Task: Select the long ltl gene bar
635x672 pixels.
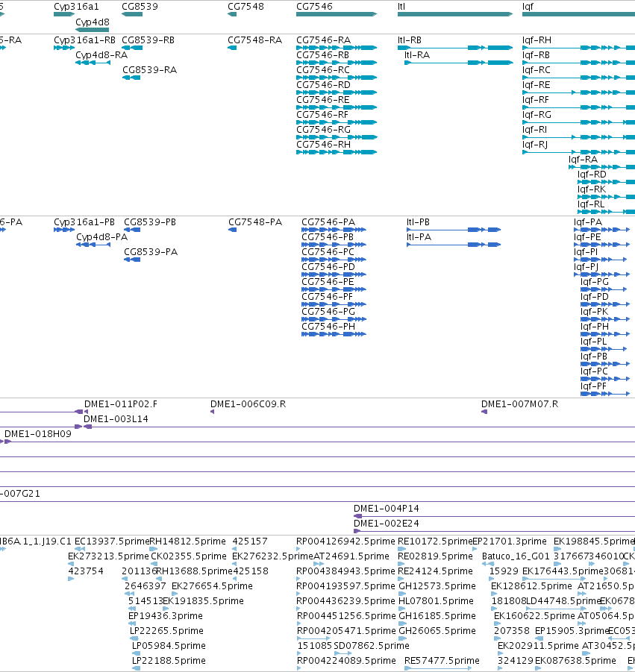Action: coord(455,15)
